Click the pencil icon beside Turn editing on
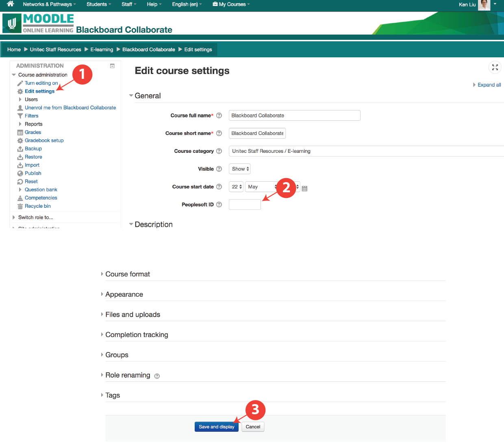 point(20,83)
